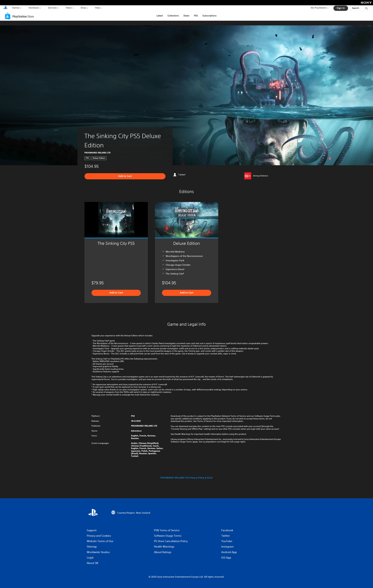Open the My PlayStation dropdown
Image resolution: width=373 pixels, height=588 pixels.
click(x=320, y=8)
